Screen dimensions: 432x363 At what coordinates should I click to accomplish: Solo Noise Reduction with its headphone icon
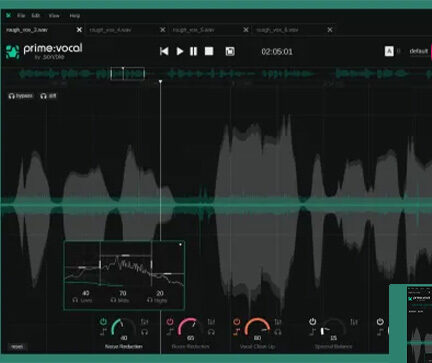(144, 332)
